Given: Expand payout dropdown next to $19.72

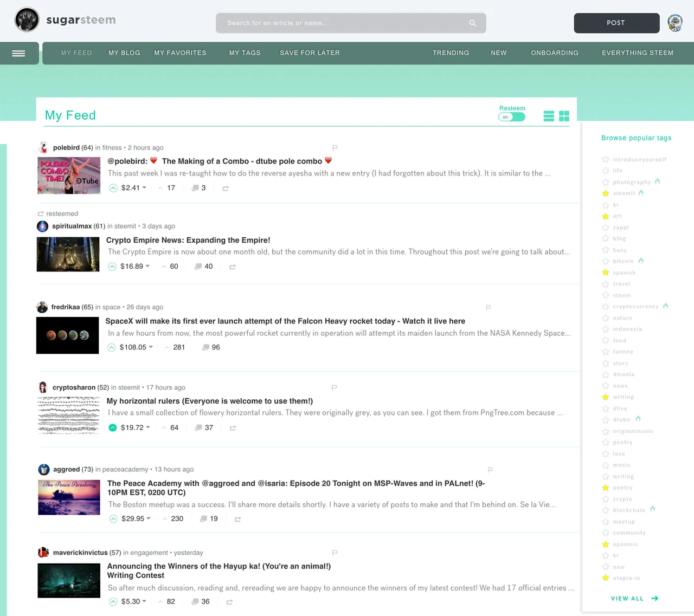Looking at the screenshot, I should pos(148,427).
